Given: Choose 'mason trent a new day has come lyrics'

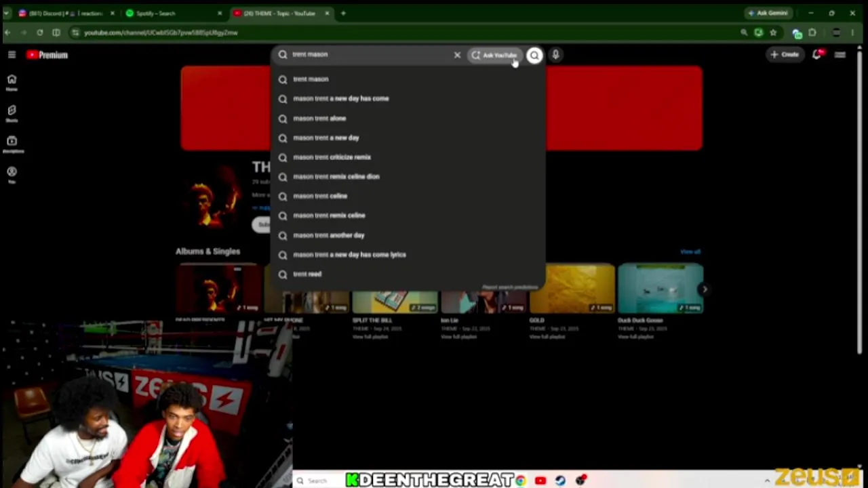Looking at the screenshot, I should click(408, 255).
